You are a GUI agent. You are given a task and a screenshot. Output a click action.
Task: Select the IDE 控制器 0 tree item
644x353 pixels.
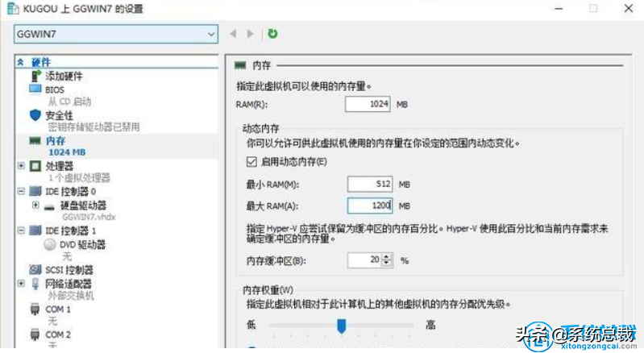pyautogui.click(x=71, y=191)
